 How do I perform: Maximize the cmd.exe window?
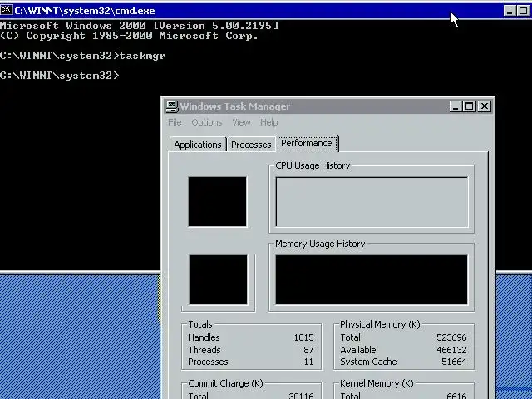point(524,11)
